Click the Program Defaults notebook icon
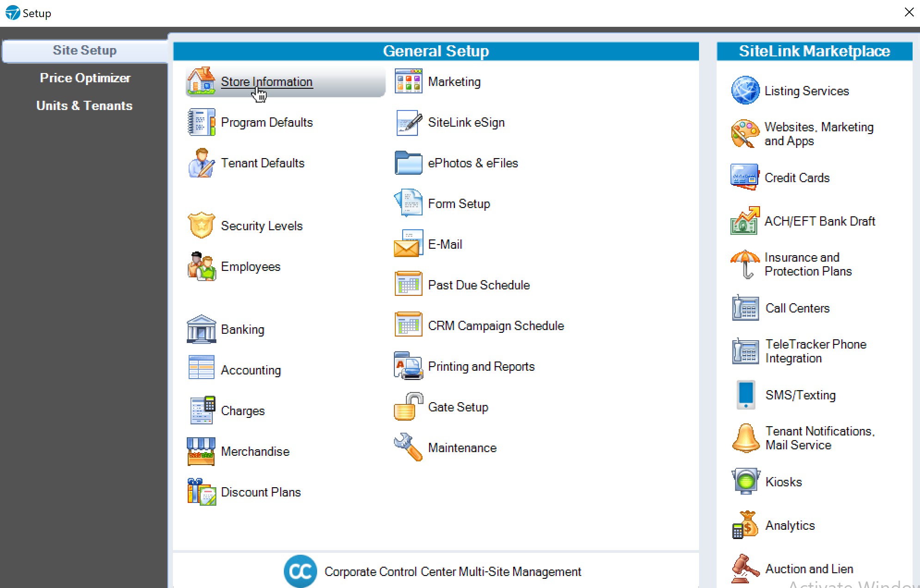This screenshot has height=588, width=920. click(201, 122)
